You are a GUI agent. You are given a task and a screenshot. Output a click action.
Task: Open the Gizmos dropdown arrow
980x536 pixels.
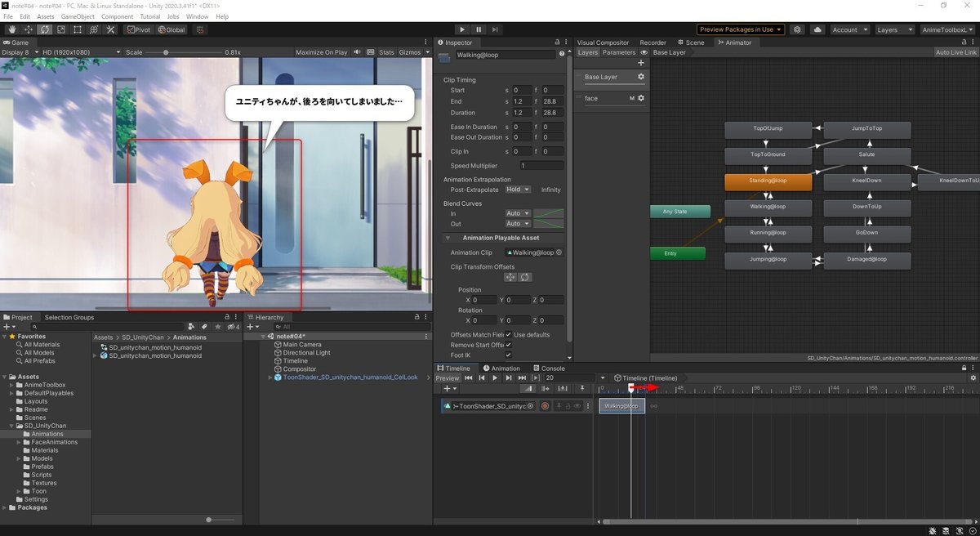click(x=426, y=52)
